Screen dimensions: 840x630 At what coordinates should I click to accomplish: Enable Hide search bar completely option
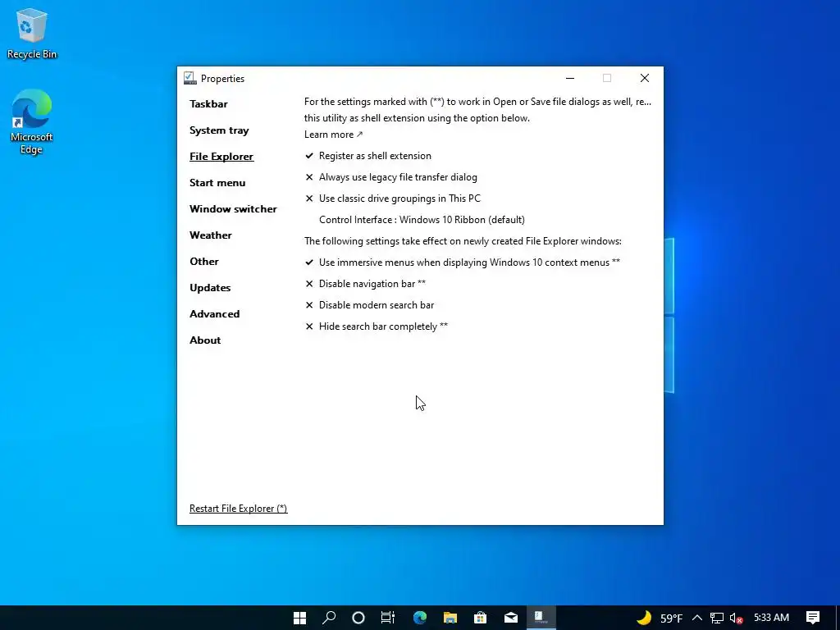point(376,326)
